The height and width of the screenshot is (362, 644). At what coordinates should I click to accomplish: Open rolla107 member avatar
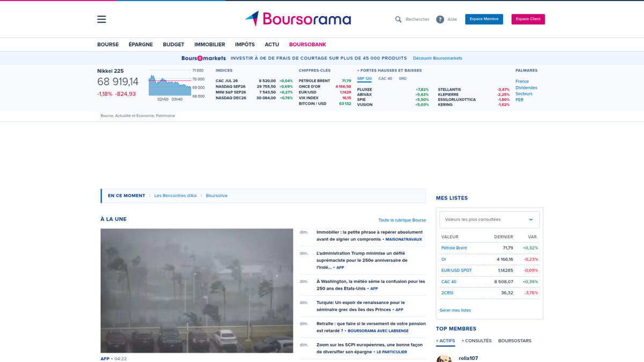tap(444, 358)
